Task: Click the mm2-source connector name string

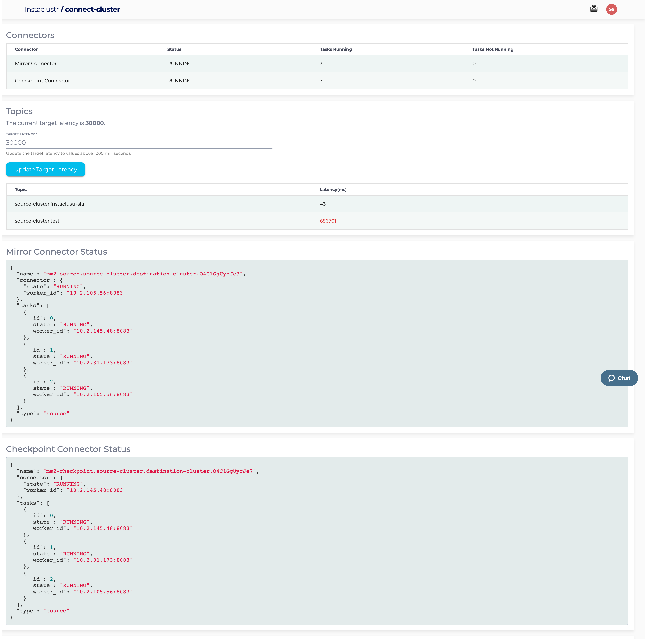Action: pyautogui.click(x=143, y=274)
